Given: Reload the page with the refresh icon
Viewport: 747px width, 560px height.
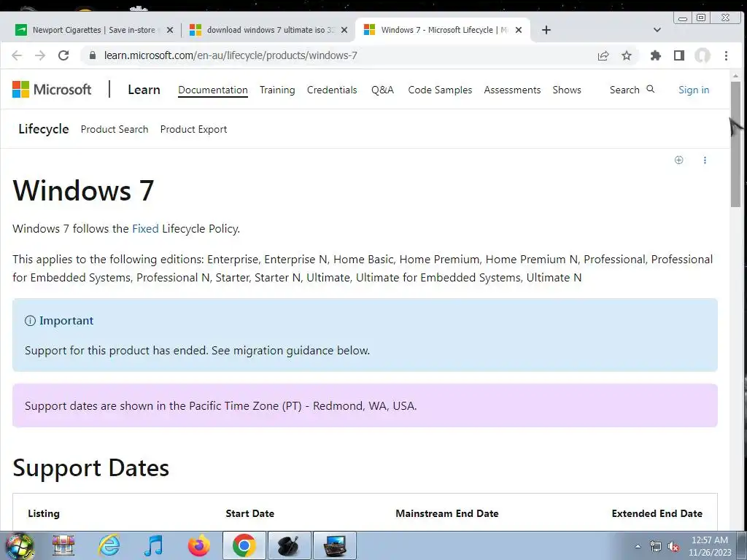Looking at the screenshot, I should pyautogui.click(x=63, y=55).
